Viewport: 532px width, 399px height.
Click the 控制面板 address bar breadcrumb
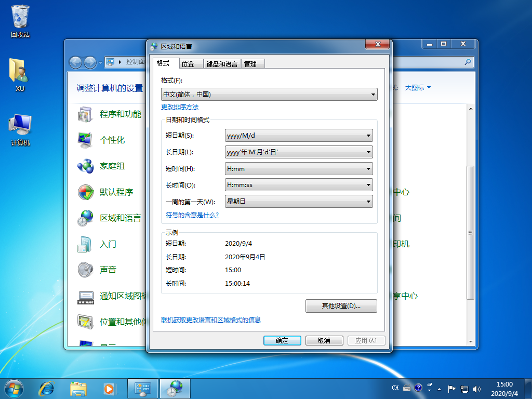coord(136,62)
